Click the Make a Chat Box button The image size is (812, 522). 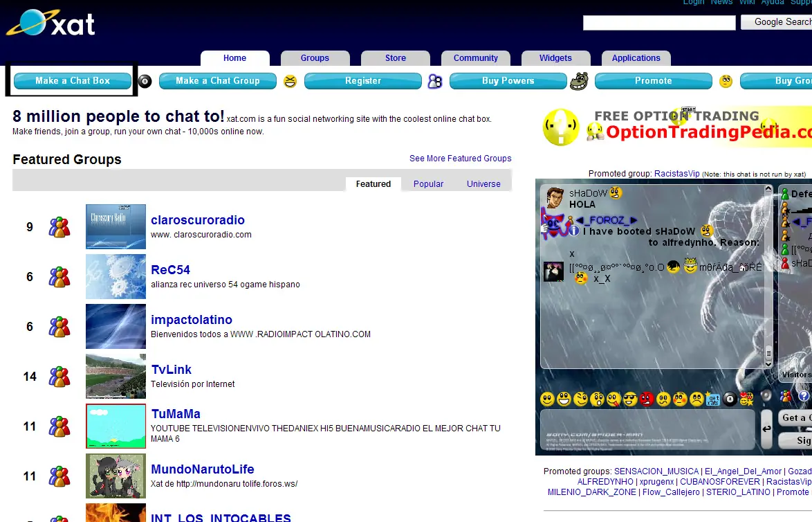[x=73, y=81]
